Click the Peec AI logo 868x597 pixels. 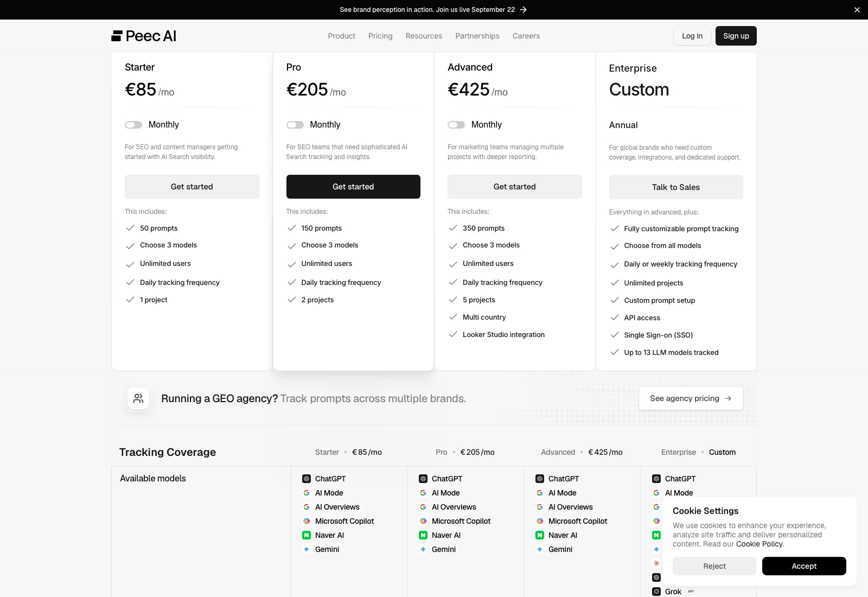(x=144, y=36)
